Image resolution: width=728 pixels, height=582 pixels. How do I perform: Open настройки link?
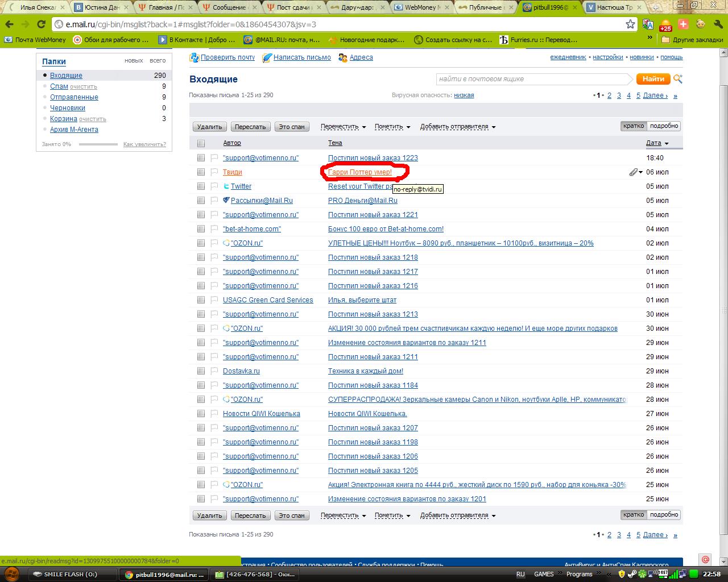608,57
